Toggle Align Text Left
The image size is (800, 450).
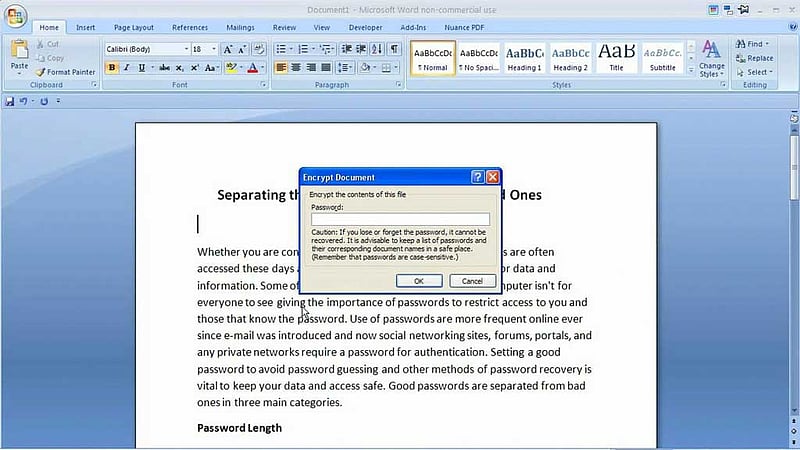(x=281, y=67)
